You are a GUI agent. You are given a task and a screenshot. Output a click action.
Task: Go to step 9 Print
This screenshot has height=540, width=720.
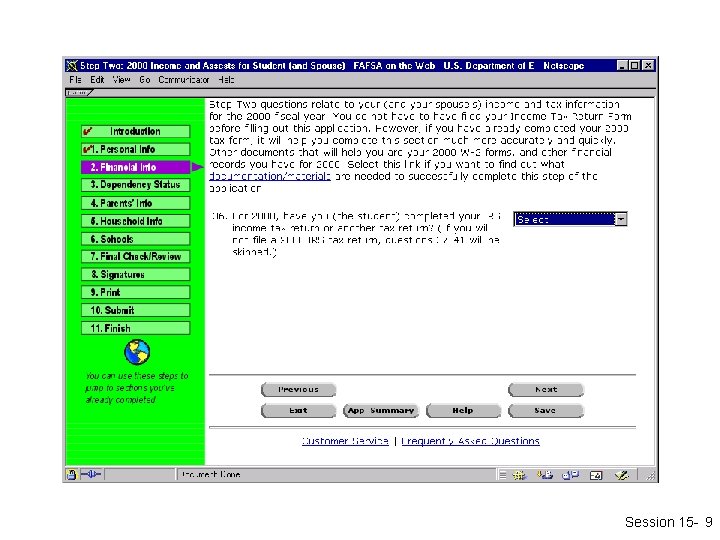click(135, 292)
